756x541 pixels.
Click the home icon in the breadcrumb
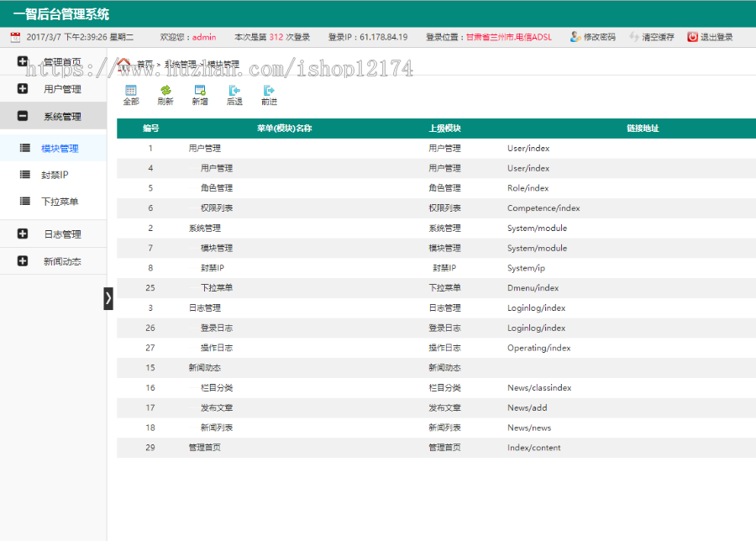(124, 63)
